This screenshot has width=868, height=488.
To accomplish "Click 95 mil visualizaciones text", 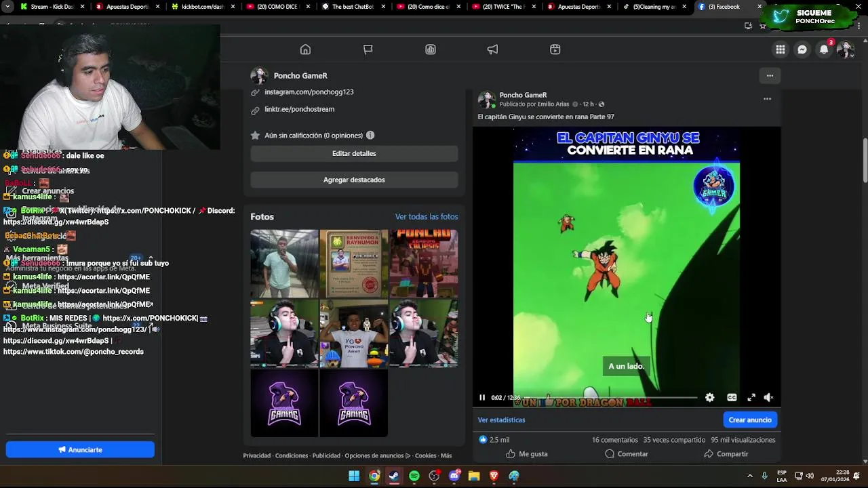I will 743,440.
